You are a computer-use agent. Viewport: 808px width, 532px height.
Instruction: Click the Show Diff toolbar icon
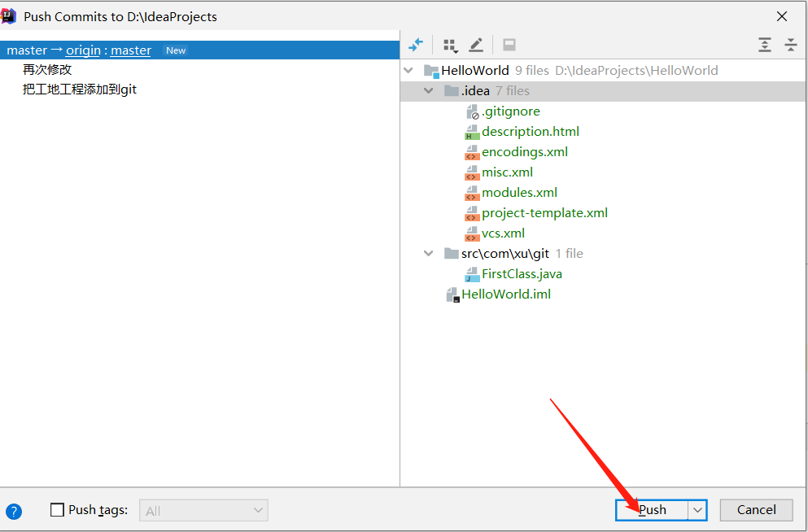(x=415, y=45)
